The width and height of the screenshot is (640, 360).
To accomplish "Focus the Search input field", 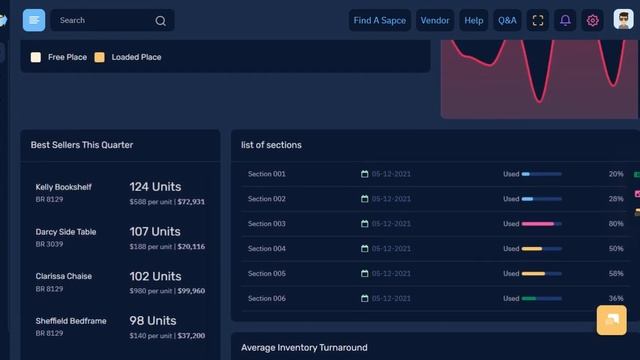I will click(112, 20).
